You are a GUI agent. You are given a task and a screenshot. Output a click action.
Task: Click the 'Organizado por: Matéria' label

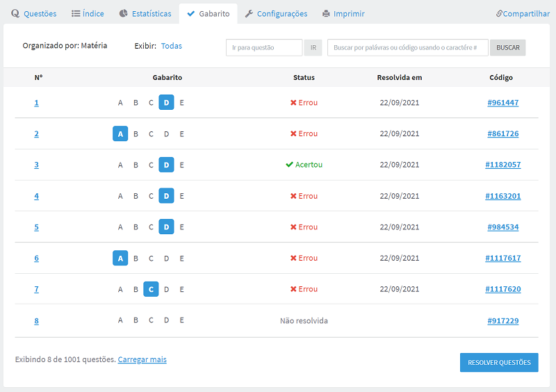click(x=65, y=45)
